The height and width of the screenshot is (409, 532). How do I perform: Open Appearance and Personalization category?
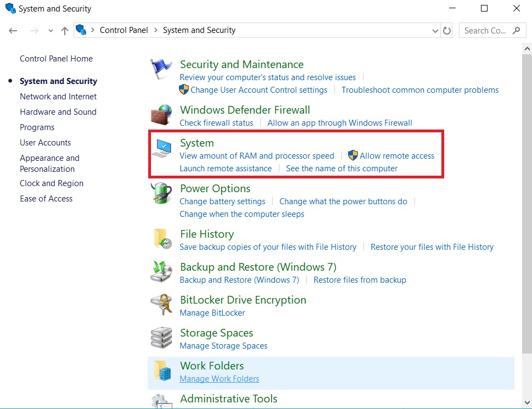49,164
